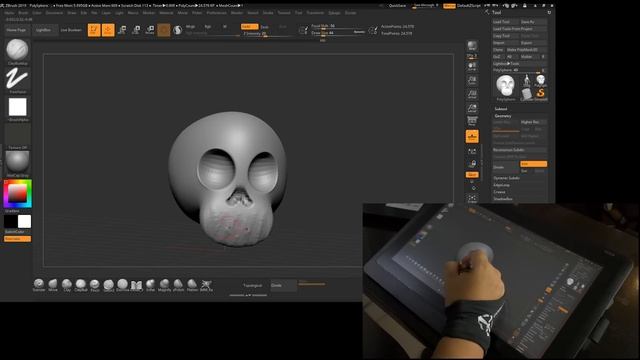Open the Zplugin menu
The height and width of the screenshot is (360, 640).
click(334, 13)
